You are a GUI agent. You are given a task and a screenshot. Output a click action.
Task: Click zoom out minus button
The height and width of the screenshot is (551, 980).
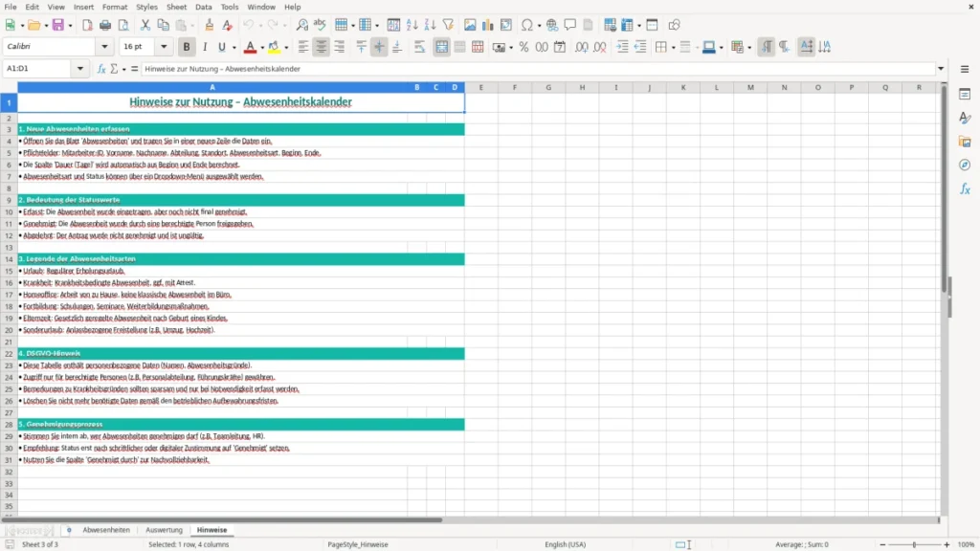[x=882, y=544]
